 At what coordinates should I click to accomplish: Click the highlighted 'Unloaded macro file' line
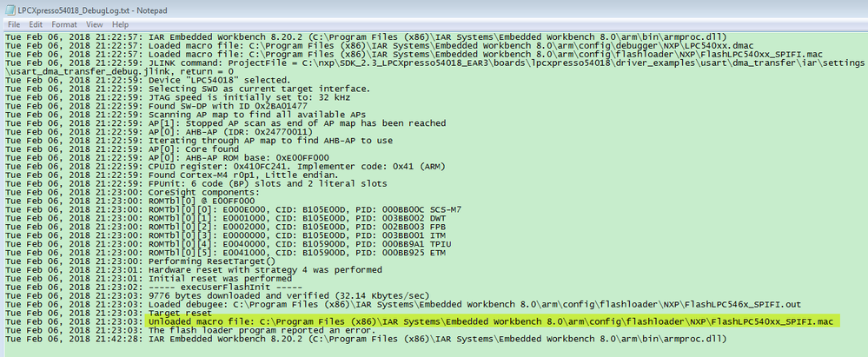(x=492, y=321)
